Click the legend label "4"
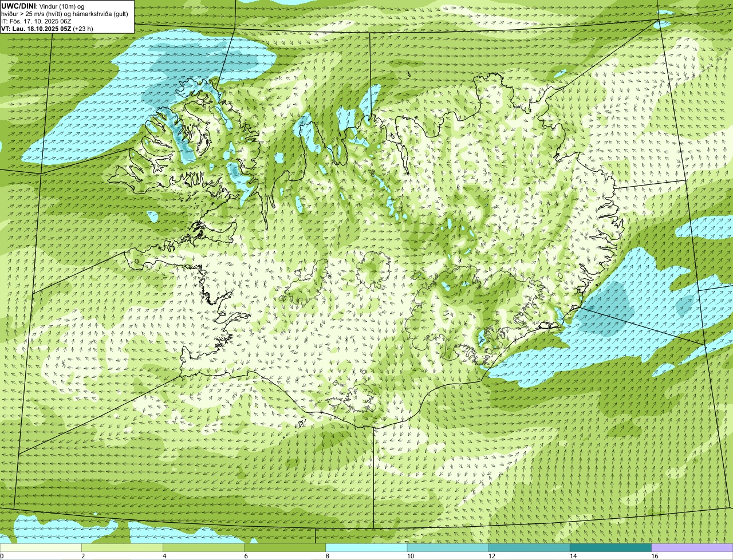Screen dimensions: 733x560 pos(164,556)
